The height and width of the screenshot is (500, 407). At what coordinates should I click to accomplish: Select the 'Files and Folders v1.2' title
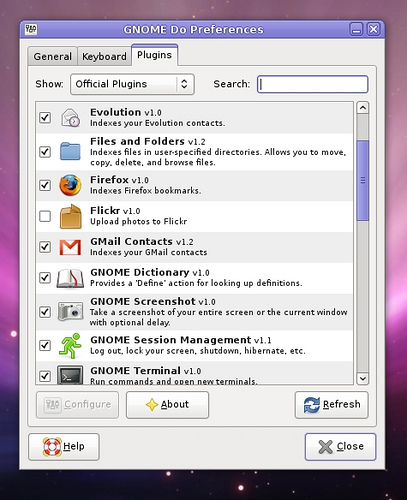click(x=148, y=141)
